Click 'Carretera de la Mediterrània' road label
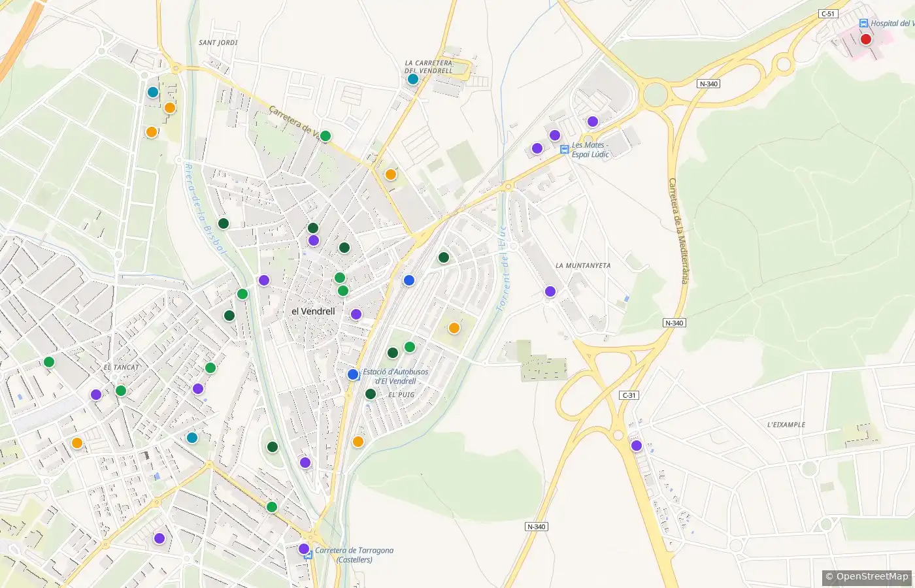The height and width of the screenshot is (588, 915). (678, 230)
